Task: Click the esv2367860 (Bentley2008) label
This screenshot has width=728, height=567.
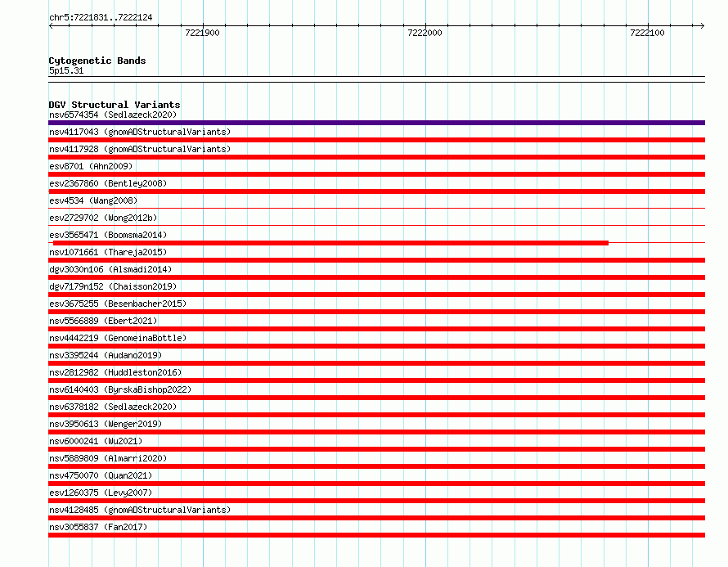Action: [x=108, y=183]
